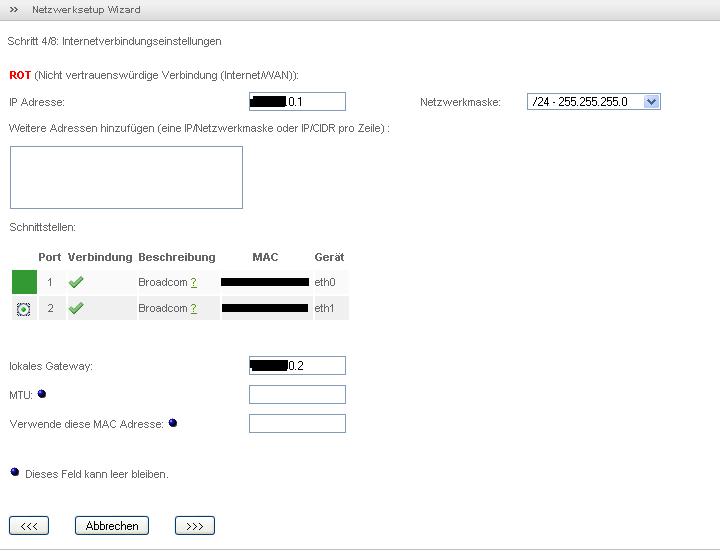Select the port 2 radio button
Image resolution: width=720 pixels, height=554 pixels.
point(23,309)
